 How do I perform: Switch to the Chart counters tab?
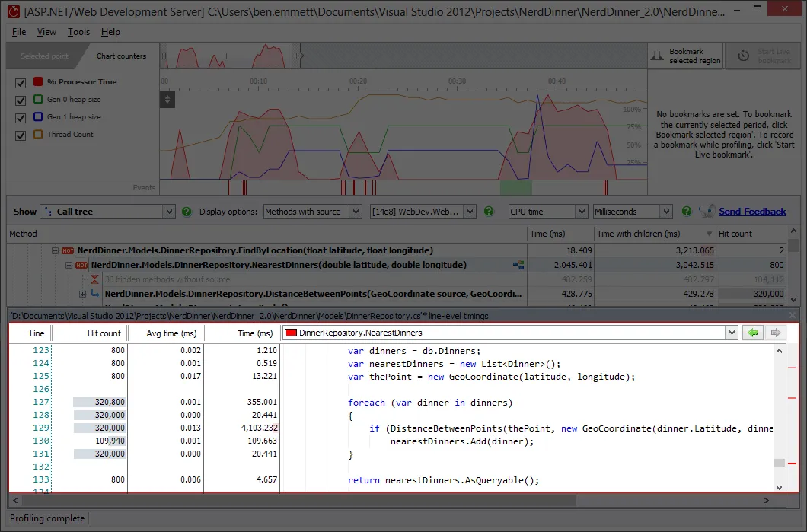coord(121,56)
